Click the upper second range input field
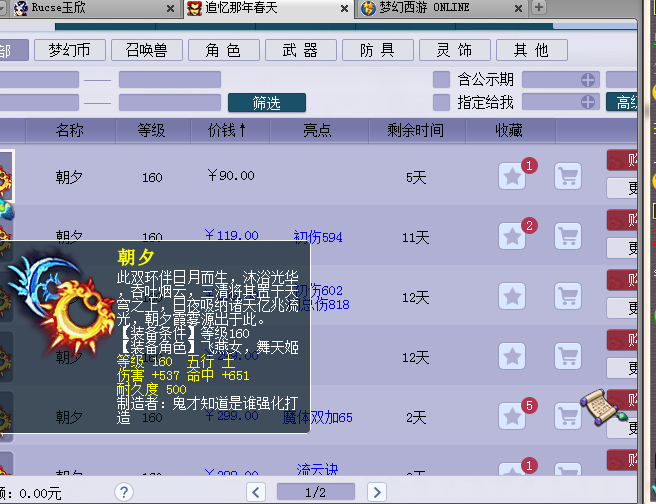656x504 pixels. [170, 79]
